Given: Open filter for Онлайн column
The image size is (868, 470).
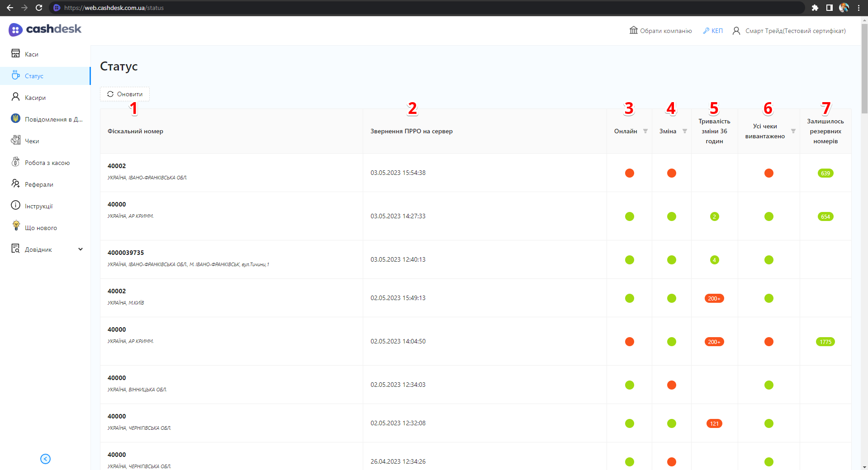Looking at the screenshot, I should pos(645,131).
